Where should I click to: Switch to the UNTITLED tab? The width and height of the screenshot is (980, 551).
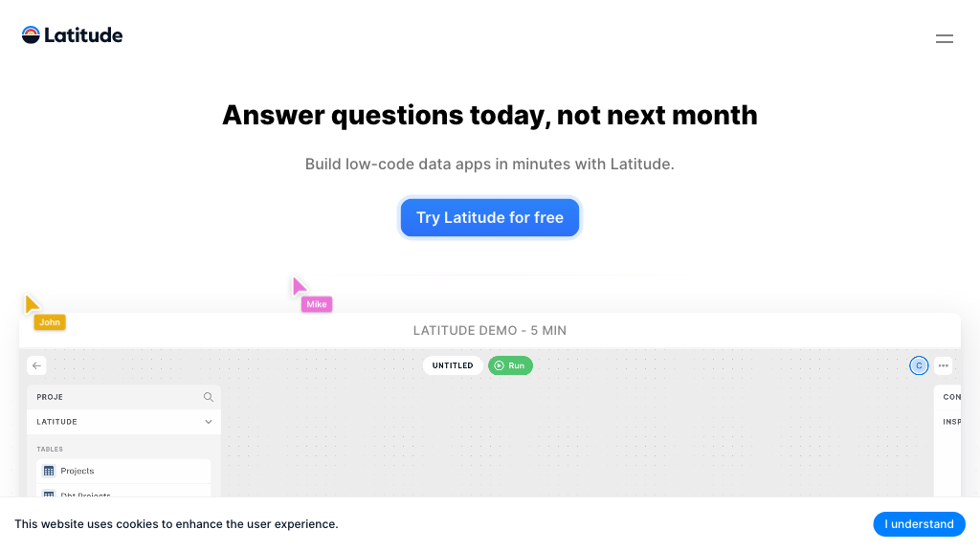pos(452,365)
